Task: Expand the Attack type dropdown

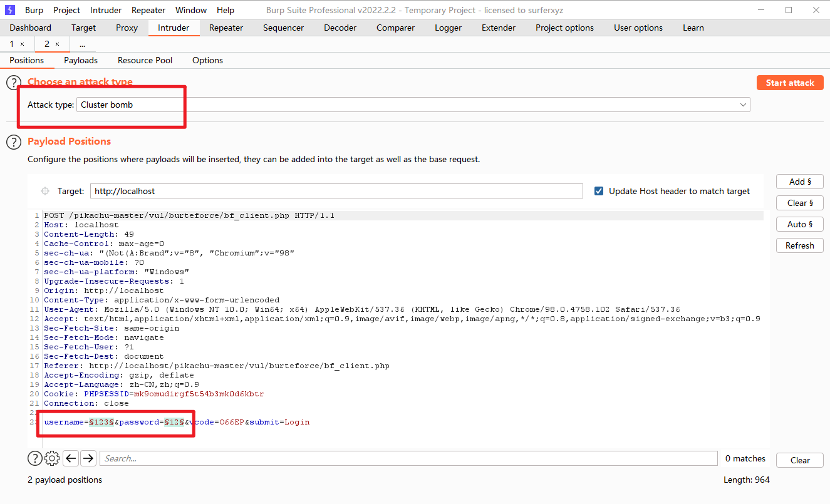Action: point(743,105)
